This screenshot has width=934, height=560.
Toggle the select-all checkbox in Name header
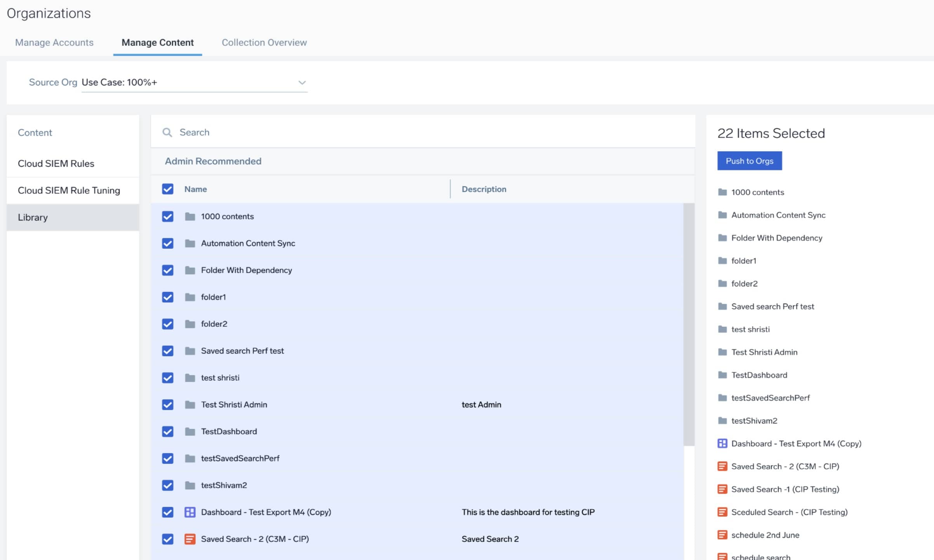(168, 189)
